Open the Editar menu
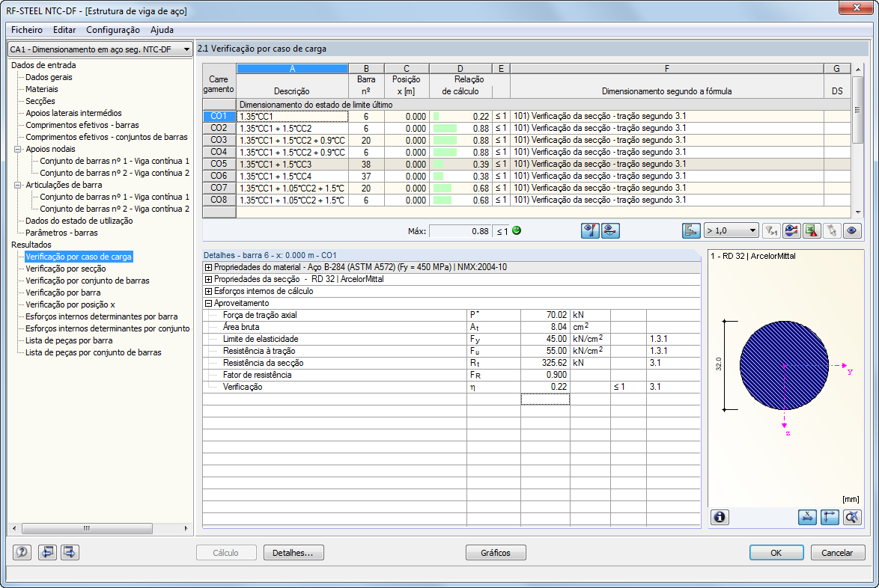This screenshot has width=879, height=588. pyautogui.click(x=64, y=30)
